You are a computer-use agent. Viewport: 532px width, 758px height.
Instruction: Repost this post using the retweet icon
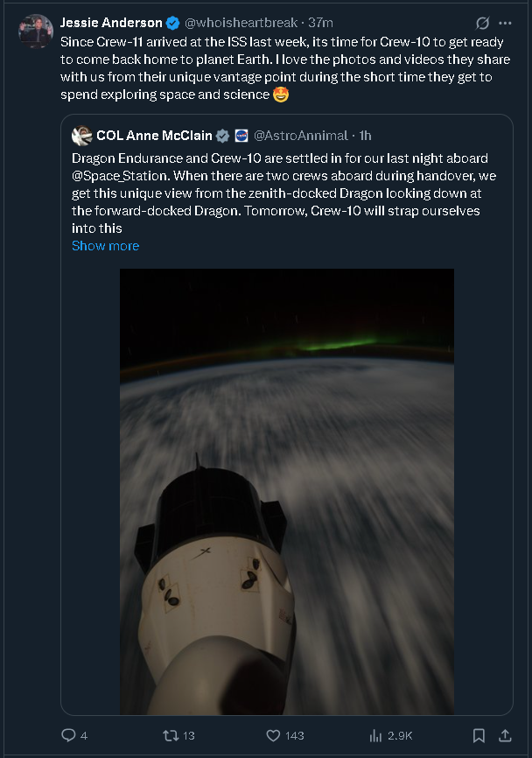[x=171, y=735]
